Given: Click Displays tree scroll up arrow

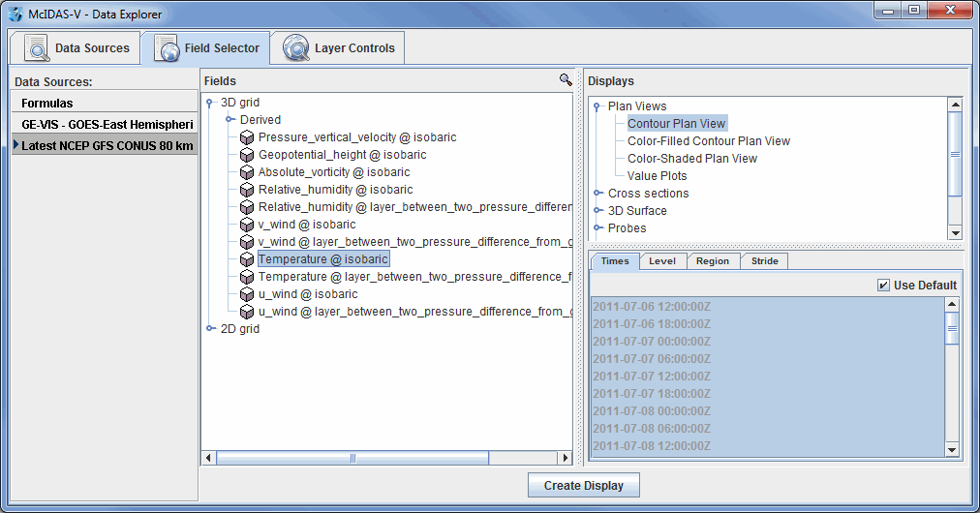Looking at the screenshot, I should (955, 105).
